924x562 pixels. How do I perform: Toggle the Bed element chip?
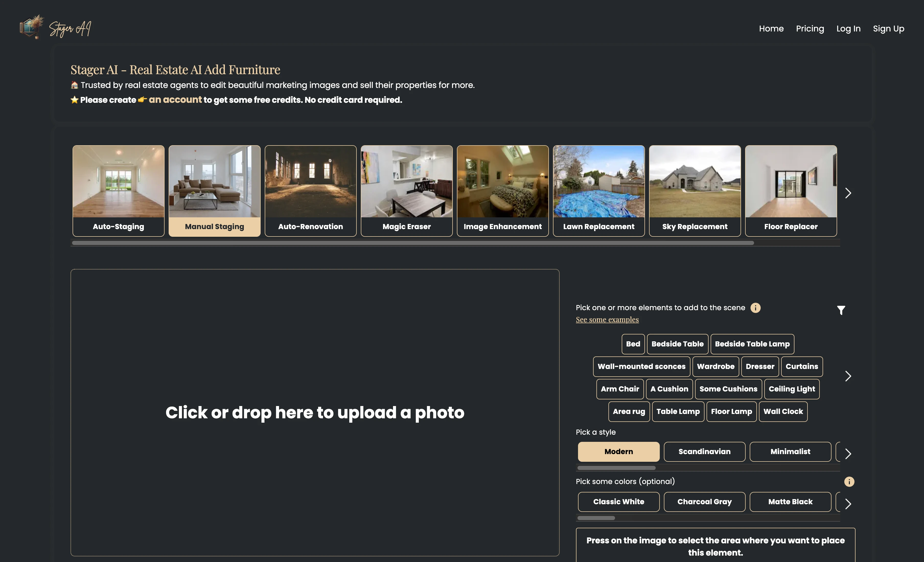pyautogui.click(x=633, y=344)
